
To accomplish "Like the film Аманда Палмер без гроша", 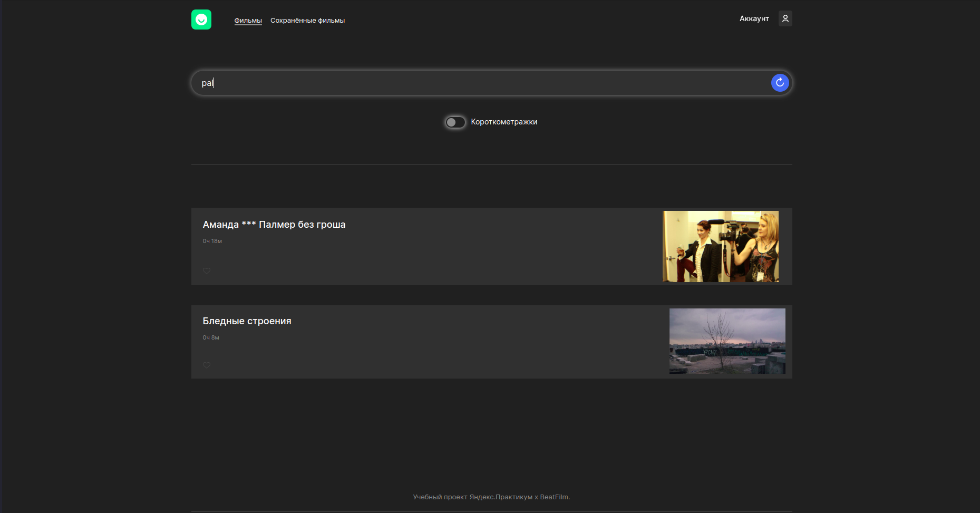I will 207,271.
